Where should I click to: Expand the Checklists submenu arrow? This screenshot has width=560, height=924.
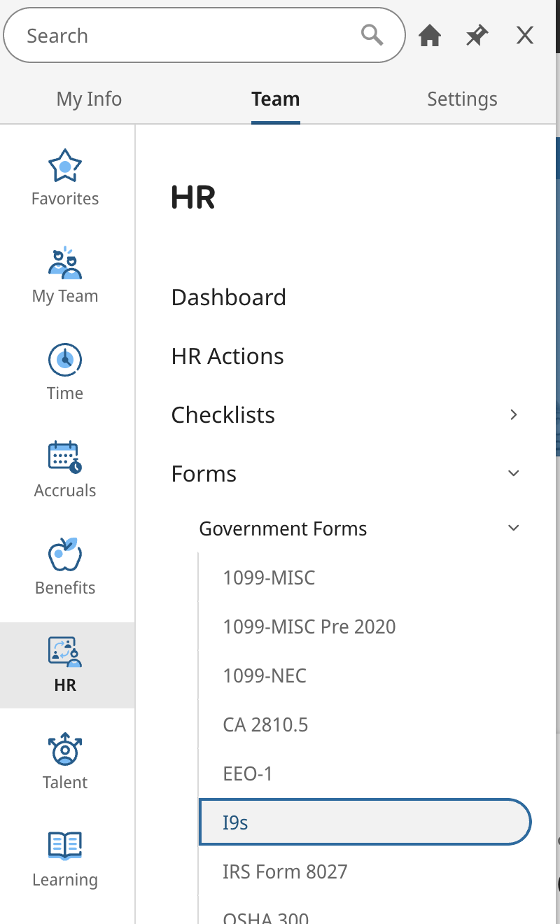click(514, 414)
